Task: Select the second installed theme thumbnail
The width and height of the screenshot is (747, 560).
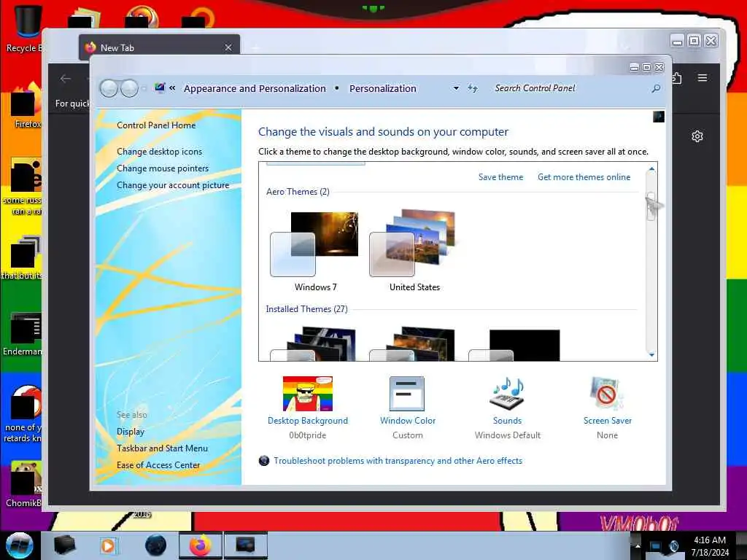Action: [413, 343]
